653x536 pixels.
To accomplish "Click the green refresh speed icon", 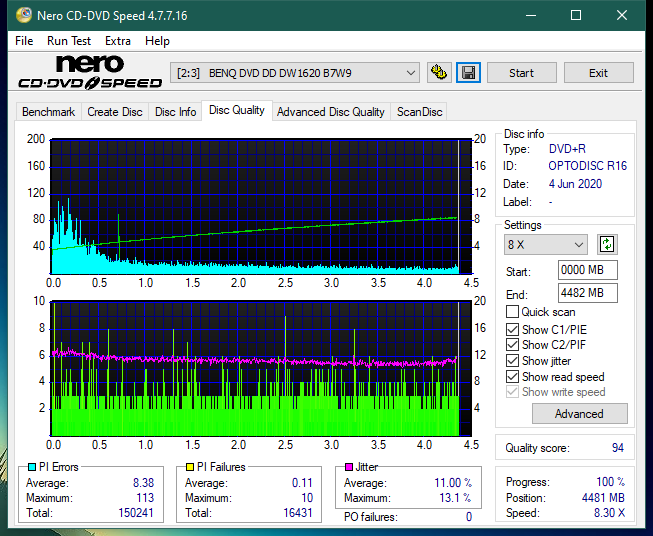I will click(607, 244).
